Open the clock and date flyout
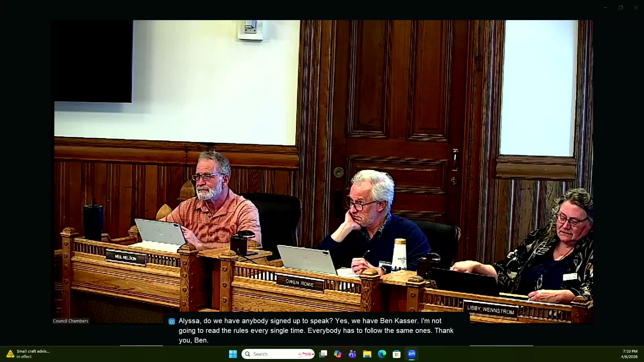This screenshot has height=362, width=644. pos(629,354)
